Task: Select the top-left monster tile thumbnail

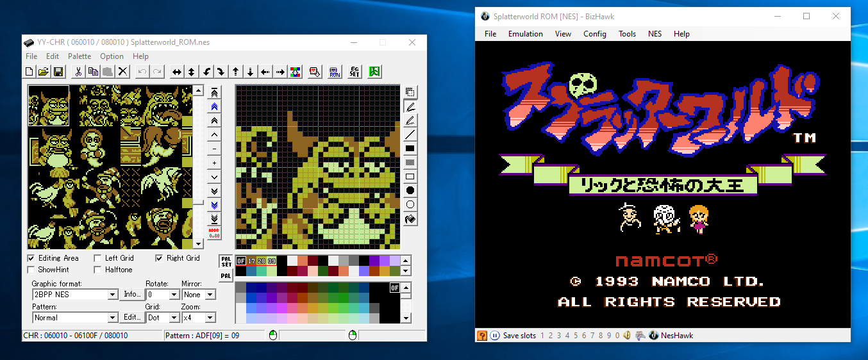Action: [x=48, y=106]
